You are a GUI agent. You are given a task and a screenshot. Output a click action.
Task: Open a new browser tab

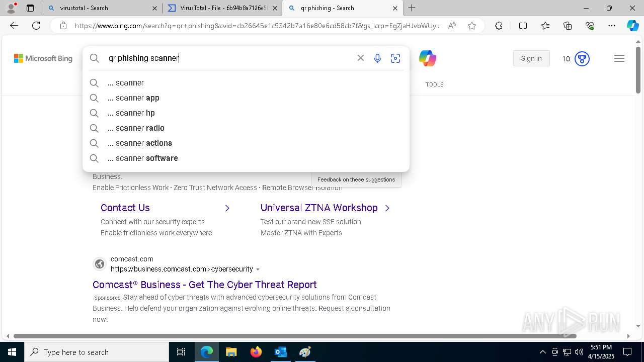[412, 8]
